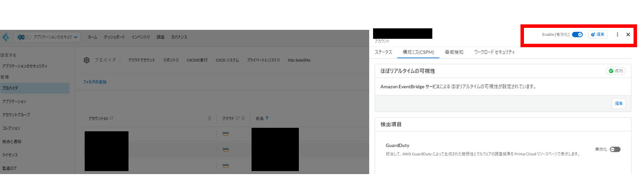Close the account detail panel
Screen dimensions: 644x184
[x=628, y=34]
